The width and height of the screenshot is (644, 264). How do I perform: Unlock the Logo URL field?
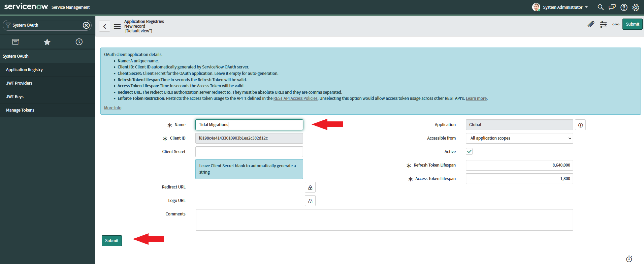coord(310,201)
